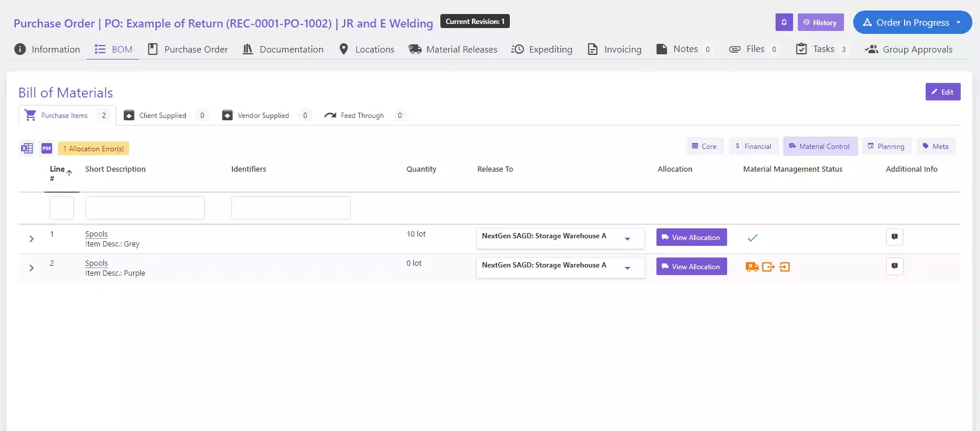Sort by the Short Description column header

tap(115, 169)
